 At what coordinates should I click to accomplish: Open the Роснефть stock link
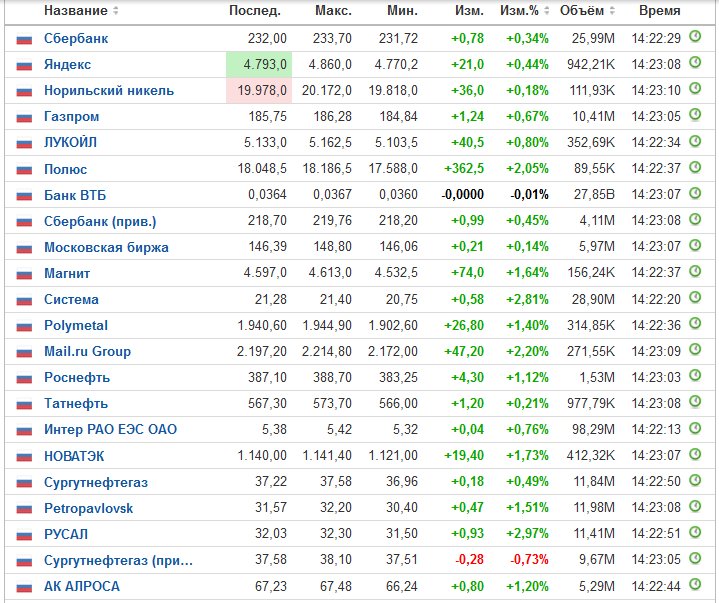(x=77, y=378)
